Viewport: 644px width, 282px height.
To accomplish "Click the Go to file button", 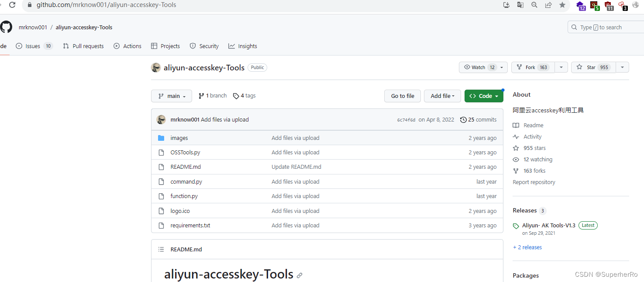I will [x=403, y=96].
